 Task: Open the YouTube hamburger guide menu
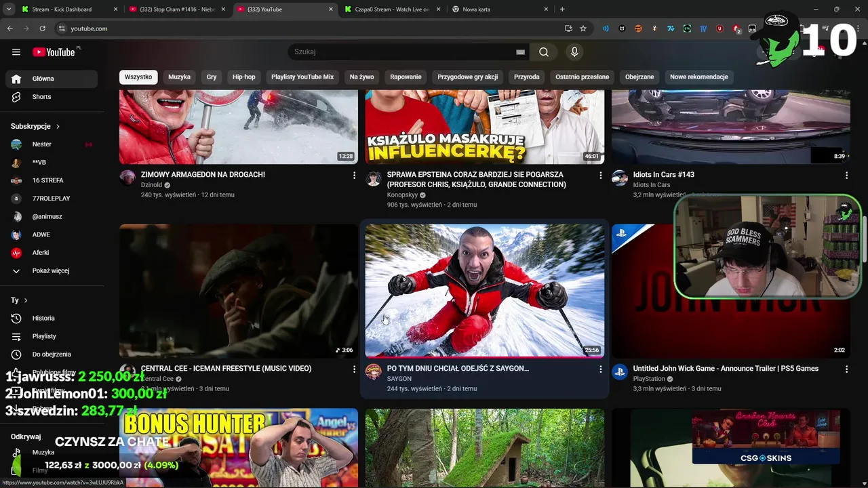(16, 52)
